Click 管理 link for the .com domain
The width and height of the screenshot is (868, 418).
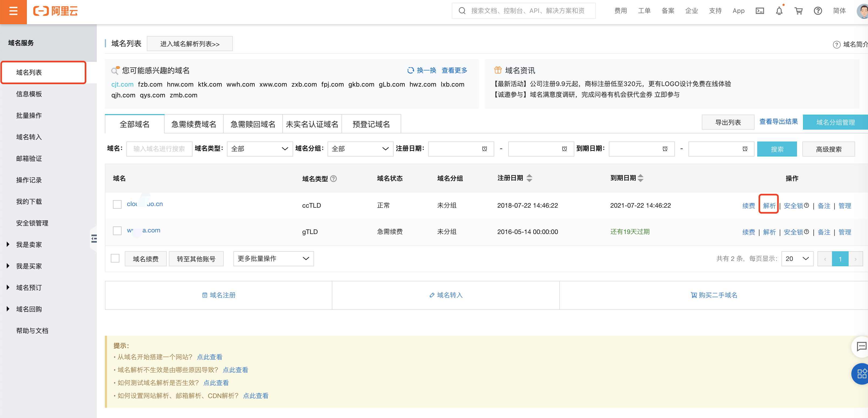tap(844, 232)
